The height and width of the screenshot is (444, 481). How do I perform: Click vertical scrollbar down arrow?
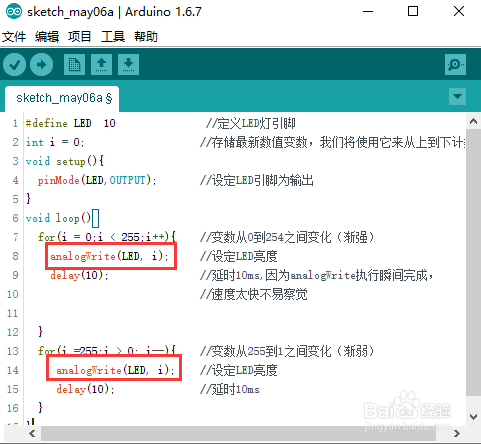[473, 417]
